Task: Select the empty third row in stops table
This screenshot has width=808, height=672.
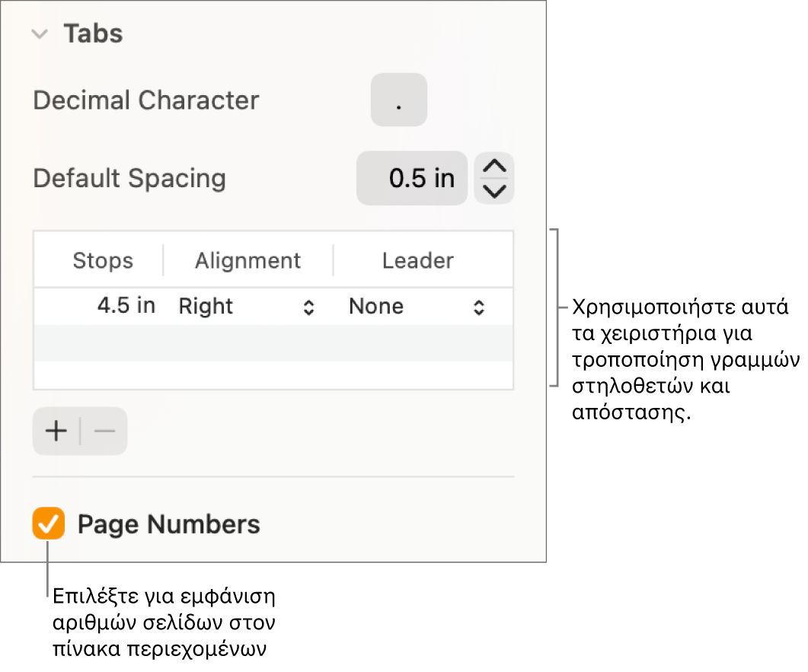Action: tap(273, 374)
